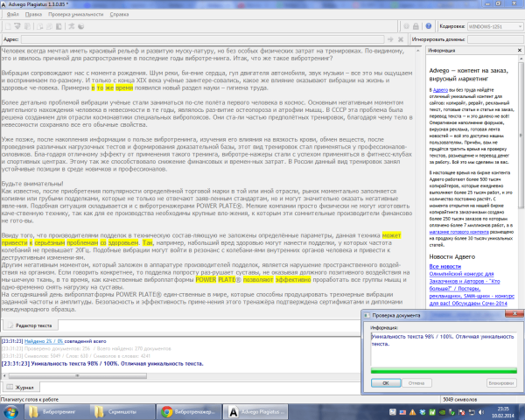
Task: Click the Блокировки button in the dialog
Action: click(501, 383)
